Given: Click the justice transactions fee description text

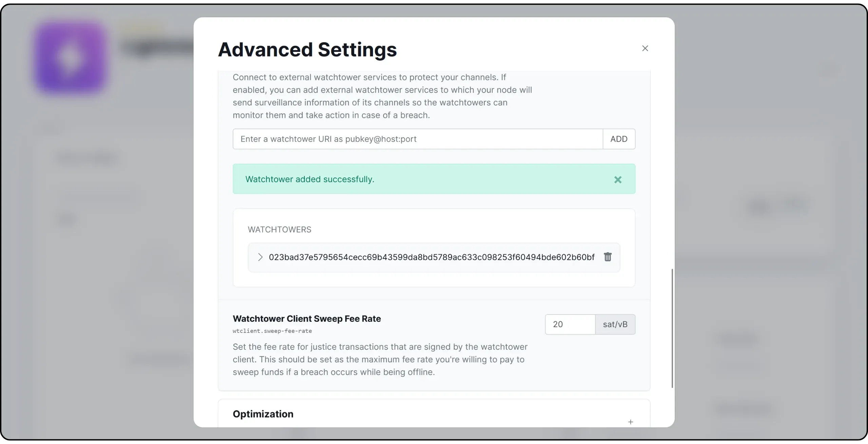Looking at the screenshot, I should tap(380, 359).
